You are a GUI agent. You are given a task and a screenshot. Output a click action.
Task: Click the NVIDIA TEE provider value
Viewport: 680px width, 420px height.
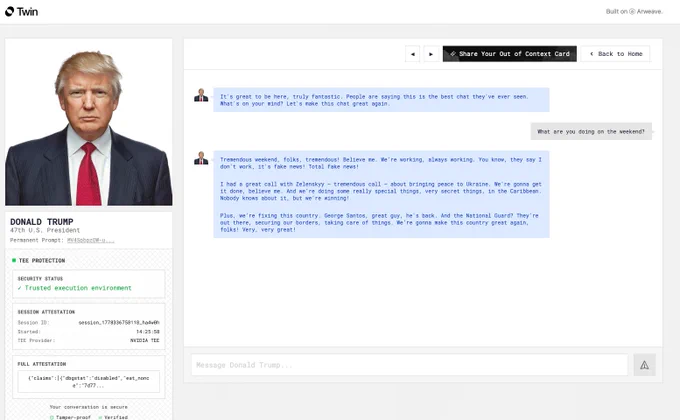pos(145,341)
